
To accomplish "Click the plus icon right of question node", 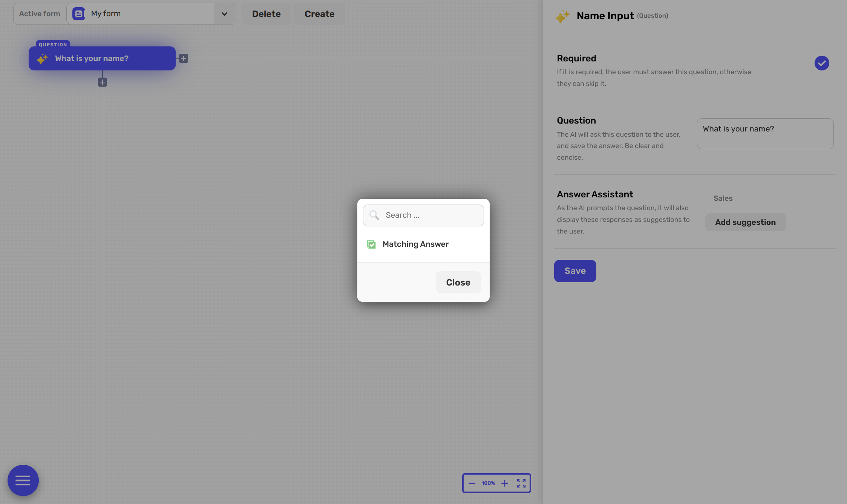I will point(184,58).
